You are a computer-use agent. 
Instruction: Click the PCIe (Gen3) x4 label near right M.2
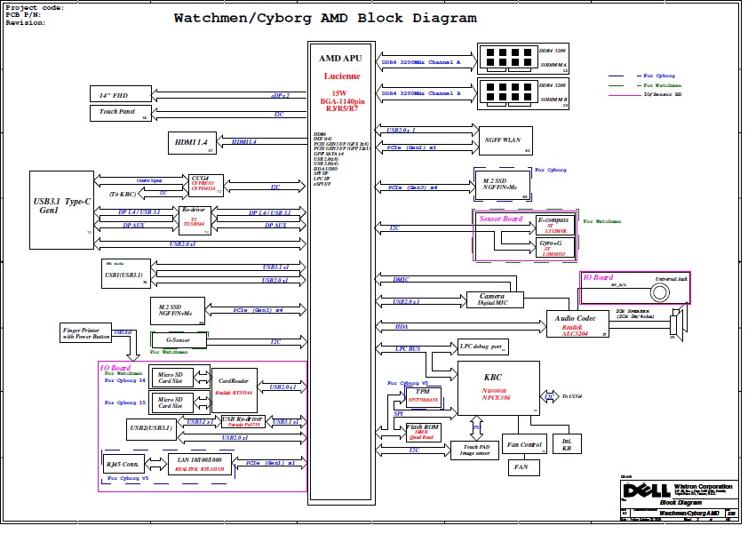413,187
